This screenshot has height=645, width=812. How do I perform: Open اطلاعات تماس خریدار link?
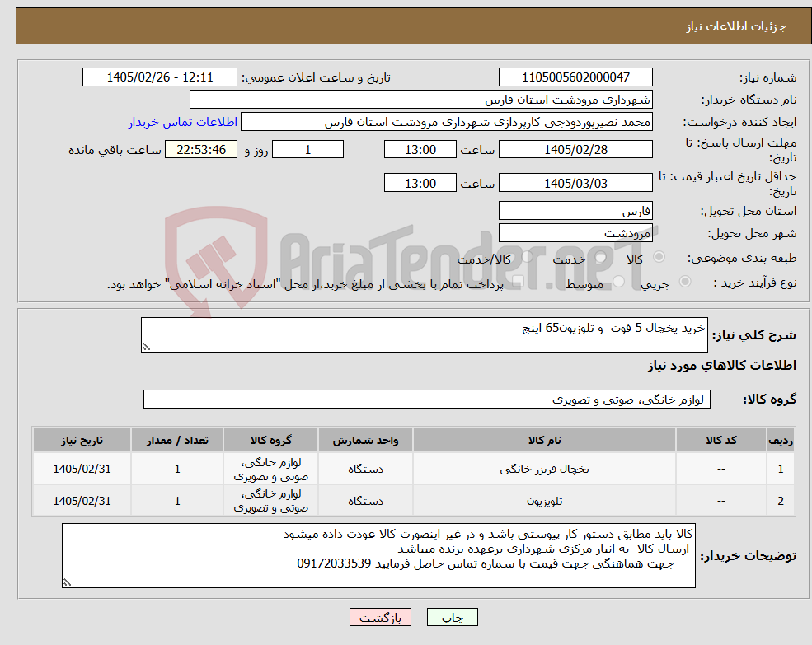183,122
